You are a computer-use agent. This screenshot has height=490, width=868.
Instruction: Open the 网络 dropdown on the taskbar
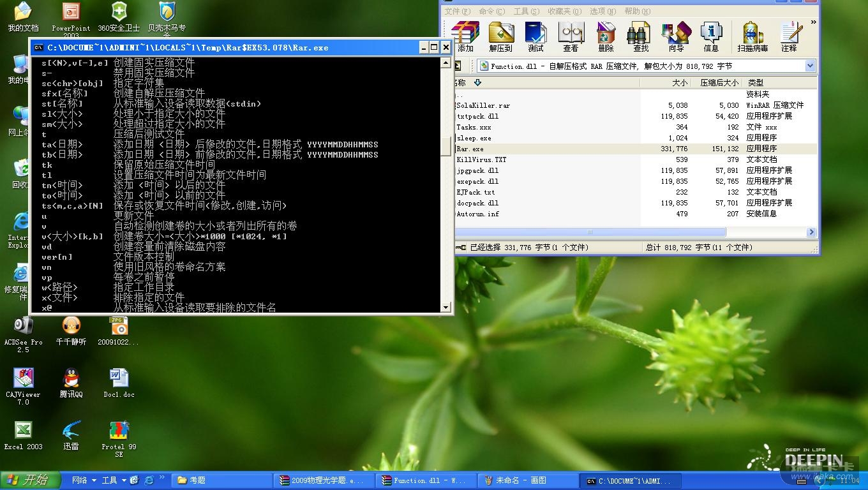(x=84, y=480)
